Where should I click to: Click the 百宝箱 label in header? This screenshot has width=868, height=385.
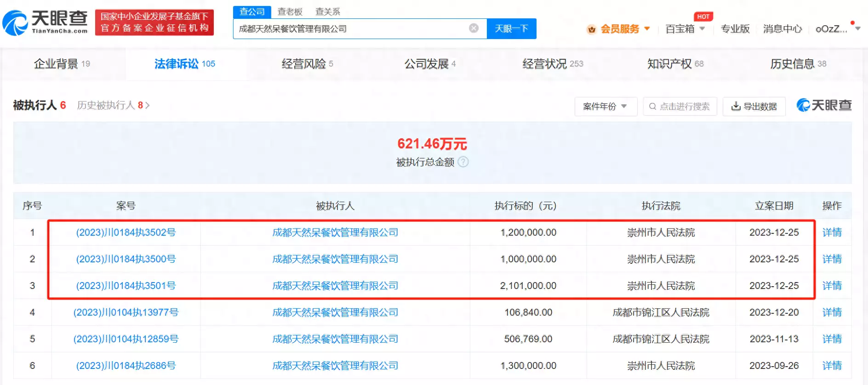tap(680, 29)
